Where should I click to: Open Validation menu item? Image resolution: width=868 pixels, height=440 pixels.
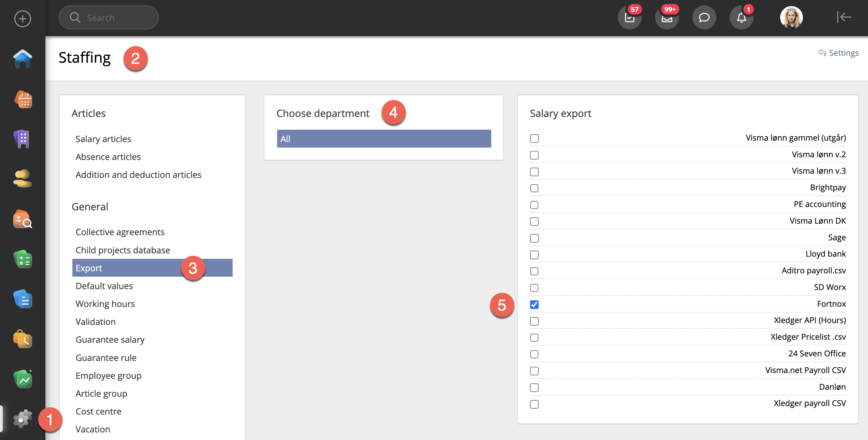tap(95, 322)
